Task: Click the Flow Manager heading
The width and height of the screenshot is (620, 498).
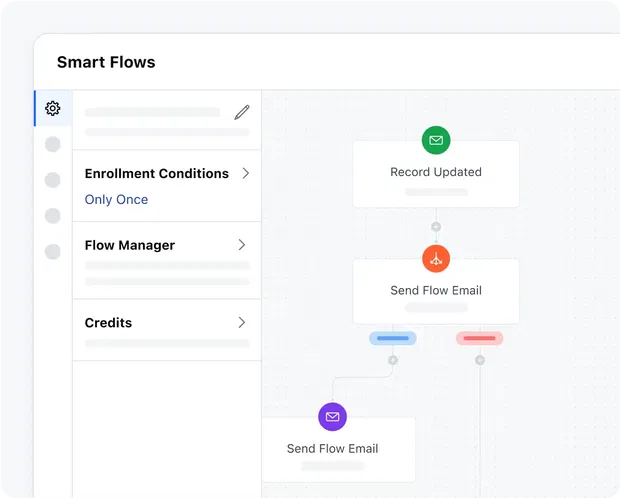Action: [130, 245]
